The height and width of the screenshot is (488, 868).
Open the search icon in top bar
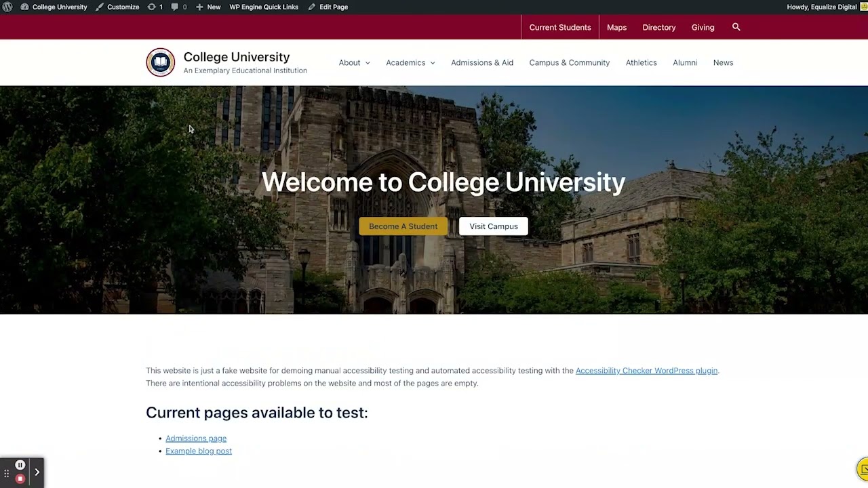pyautogui.click(x=736, y=27)
